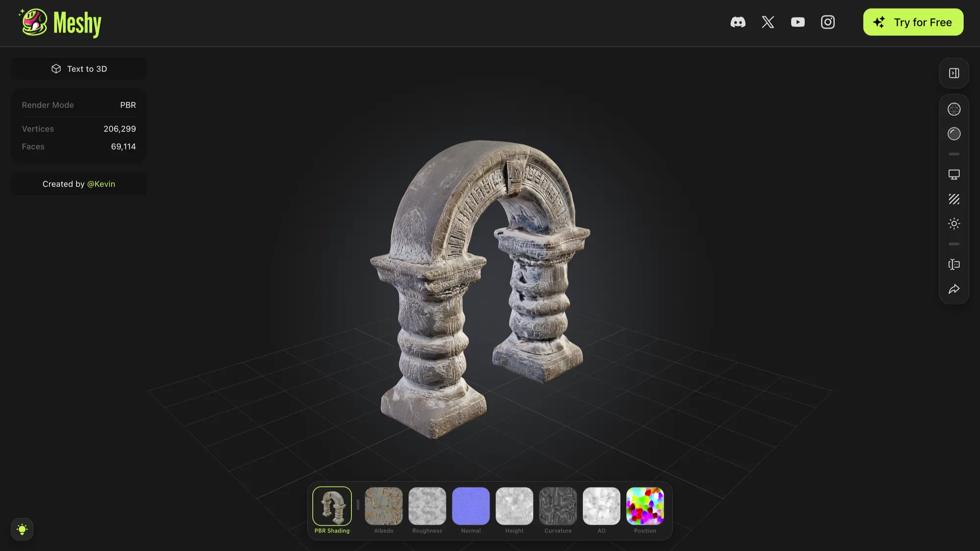Open the measurement tool icon
This screenshot has width=980, height=551.
click(x=954, y=265)
